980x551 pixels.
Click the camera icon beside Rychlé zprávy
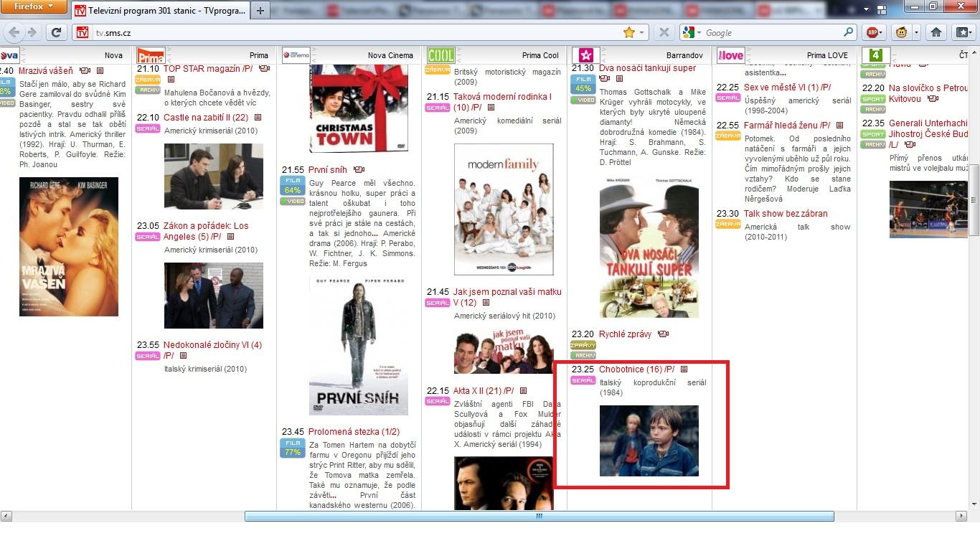663,334
